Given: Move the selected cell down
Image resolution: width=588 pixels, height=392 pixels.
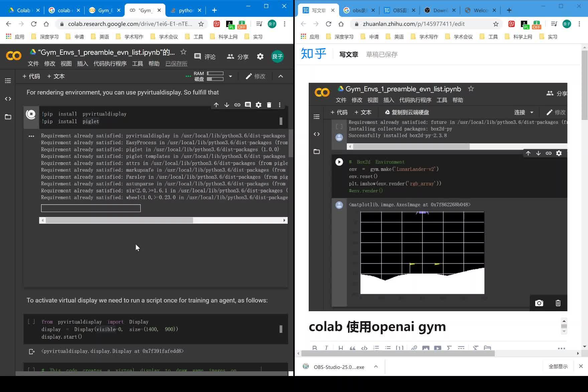Looking at the screenshot, I should tap(227, 105).
